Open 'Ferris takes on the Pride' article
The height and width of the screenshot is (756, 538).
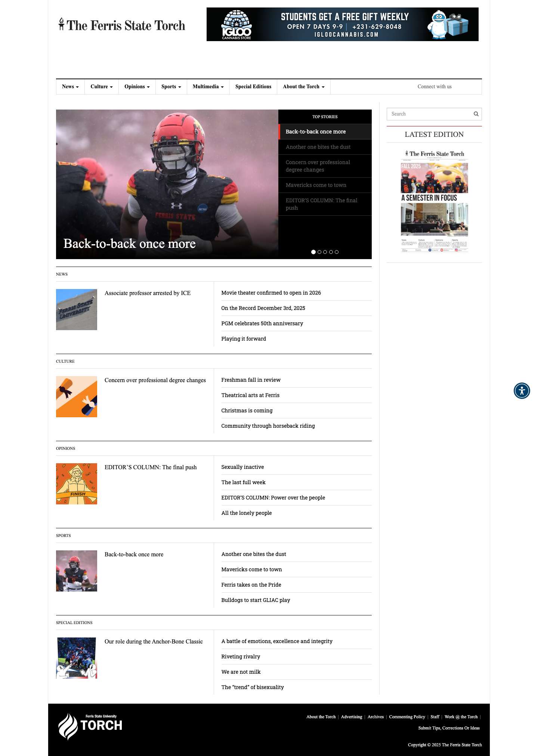click(x=251, y=585)
